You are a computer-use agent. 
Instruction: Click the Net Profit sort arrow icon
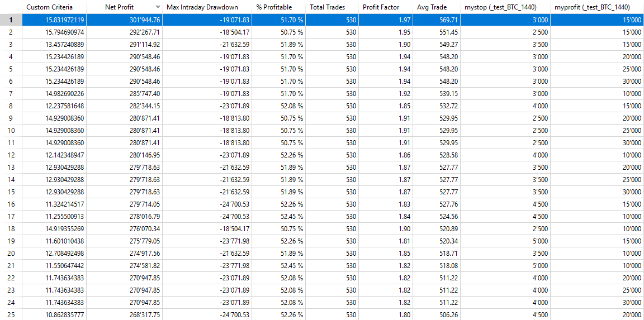[158, 7]
